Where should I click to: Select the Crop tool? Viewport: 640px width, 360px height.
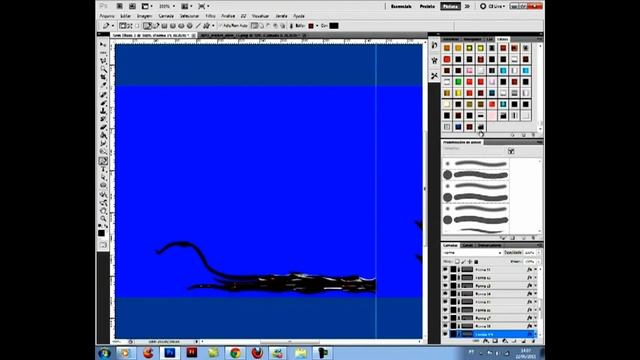103,78
